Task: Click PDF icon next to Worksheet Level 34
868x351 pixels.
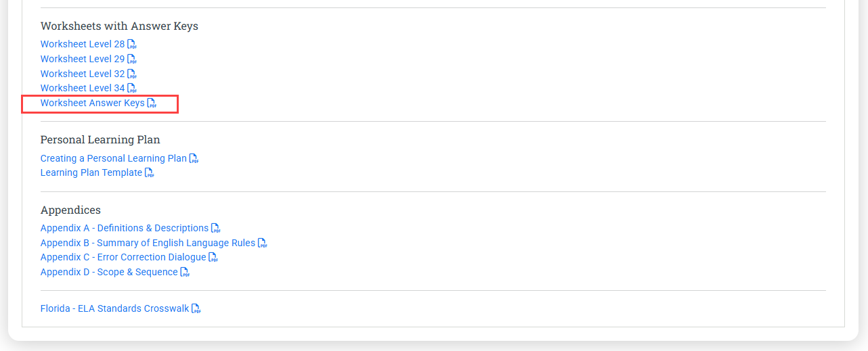Action: click(132, 89)
